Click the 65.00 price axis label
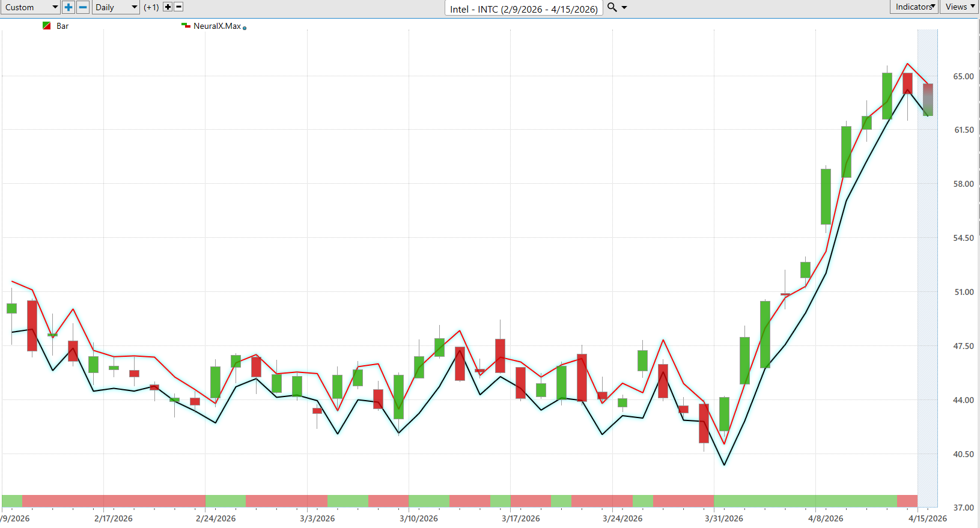Screen dimensions: 980x528 click(963, 76)
